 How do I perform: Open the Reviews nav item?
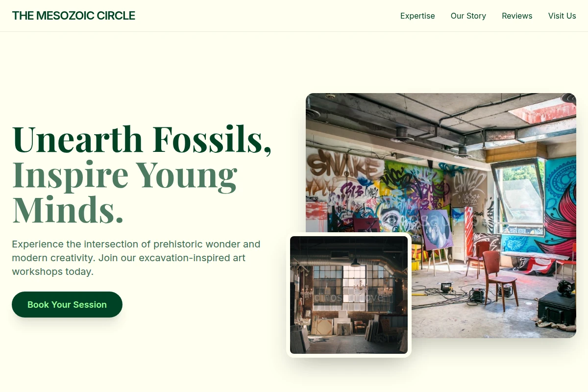point(517,16)
